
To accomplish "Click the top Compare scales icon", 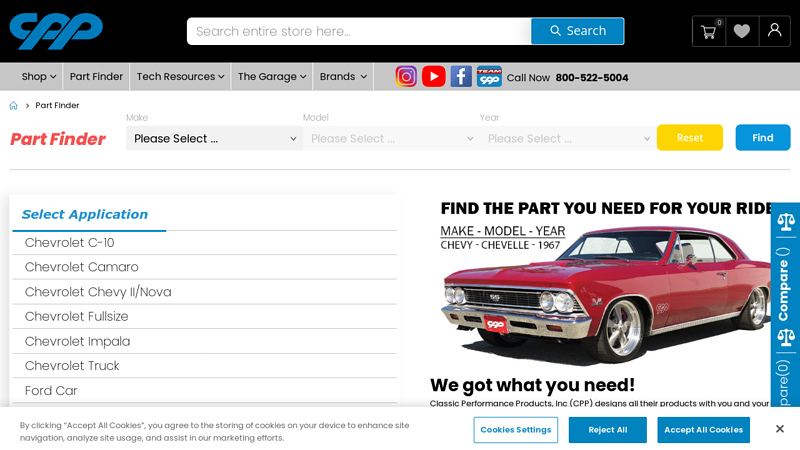I will tap(786, 222).
